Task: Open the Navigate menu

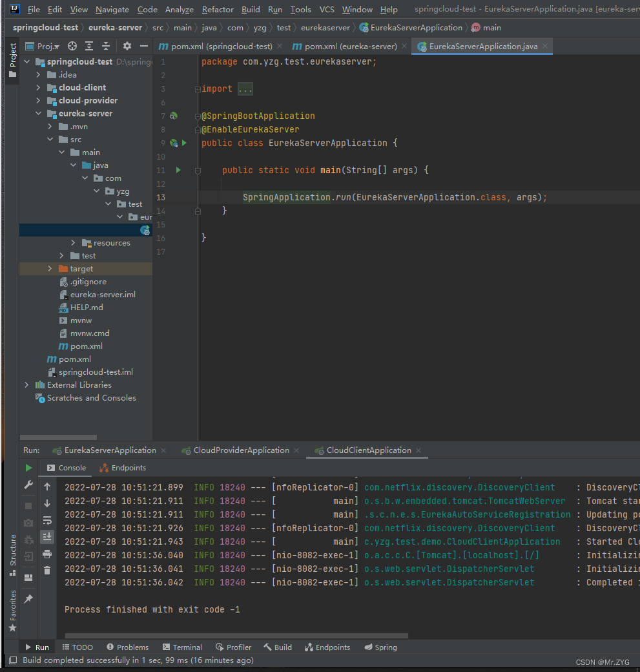Action: pos(112,10)
